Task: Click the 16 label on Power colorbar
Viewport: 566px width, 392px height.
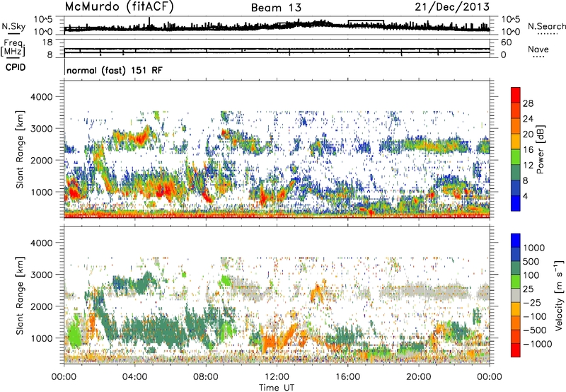Action: click(528, 149)
